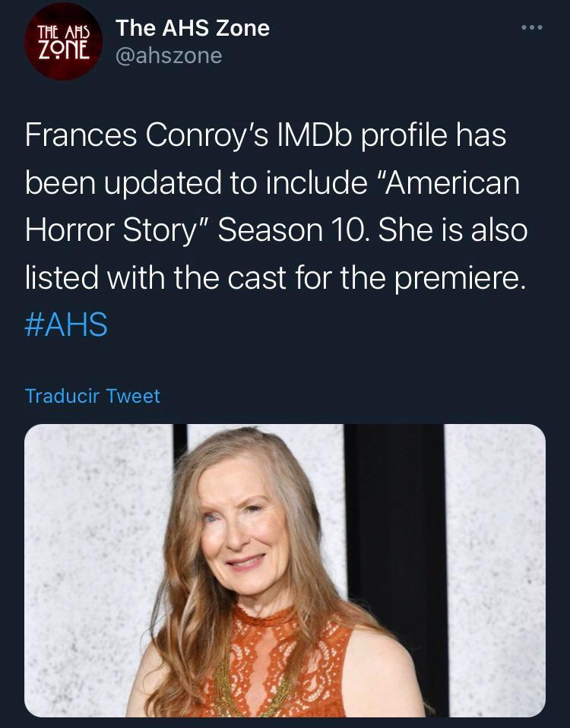The height and width of the screenshot is (728, 570).
Task: Open the @ahszone handle link
Action: [x=169, y=55]
